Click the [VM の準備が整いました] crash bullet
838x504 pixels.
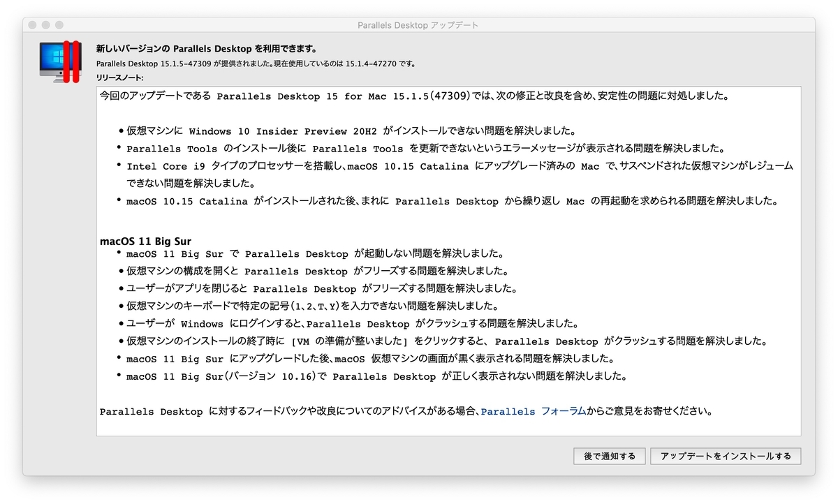coord(447,341)
